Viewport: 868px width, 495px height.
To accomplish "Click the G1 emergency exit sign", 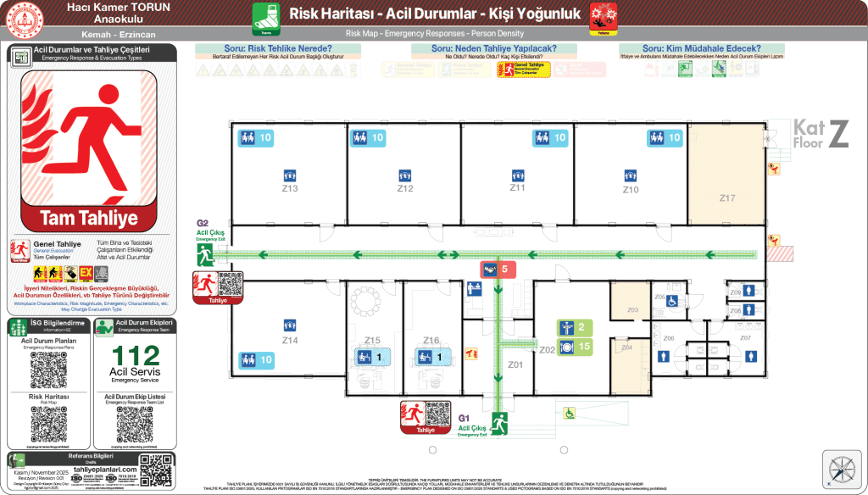I will (498, 421).
